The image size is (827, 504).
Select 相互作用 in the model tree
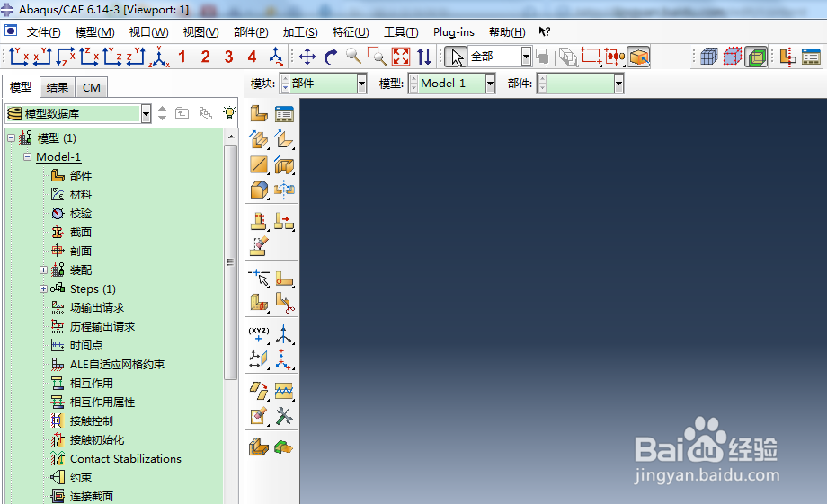coord(92,384)
